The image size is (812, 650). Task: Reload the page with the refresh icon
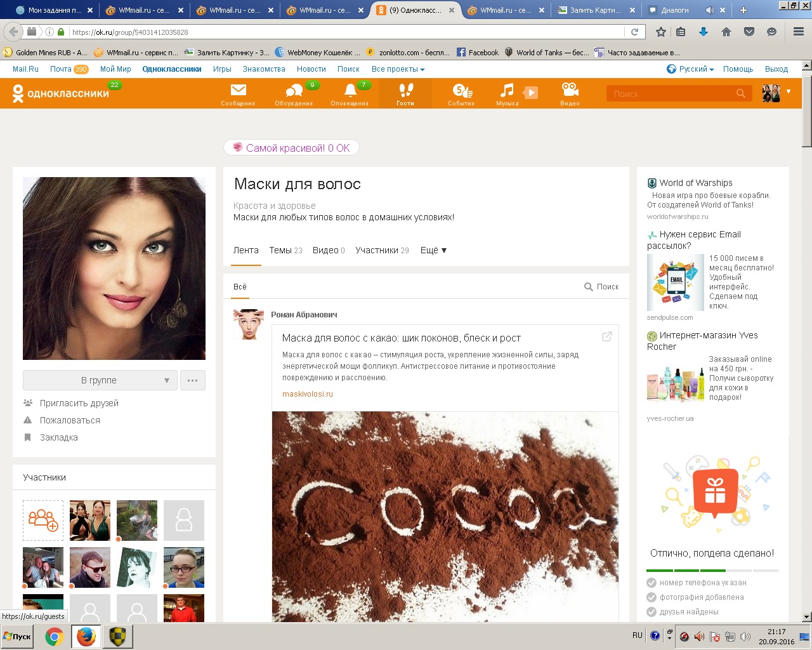click(634, 32)
